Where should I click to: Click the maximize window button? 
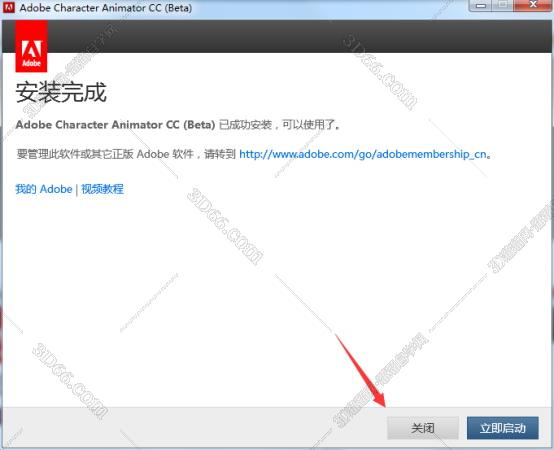point(503,5)
